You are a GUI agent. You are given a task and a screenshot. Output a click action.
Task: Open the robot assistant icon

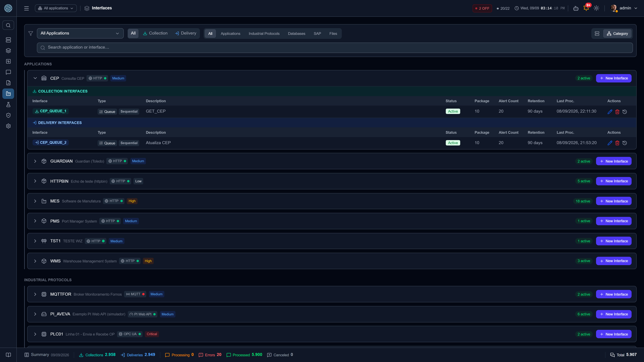[576, 8]
